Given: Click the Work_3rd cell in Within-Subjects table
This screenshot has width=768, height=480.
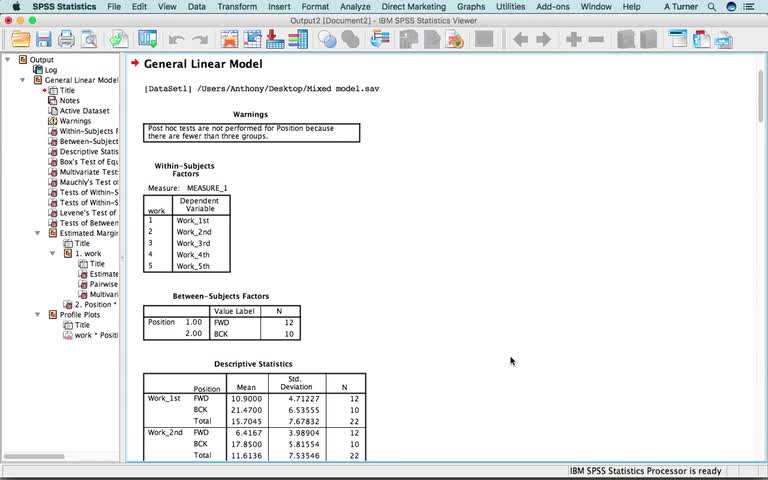Looking at the screenshot, I should point(193,243).
